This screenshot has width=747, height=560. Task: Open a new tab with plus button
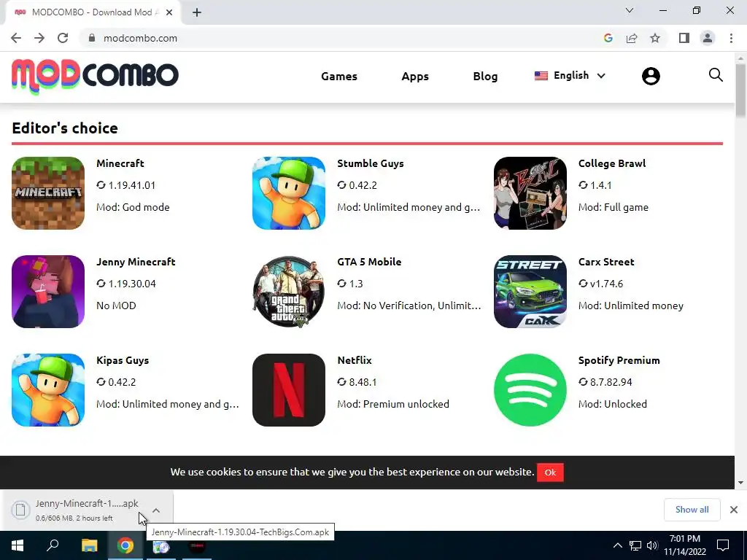click(197, 12)
